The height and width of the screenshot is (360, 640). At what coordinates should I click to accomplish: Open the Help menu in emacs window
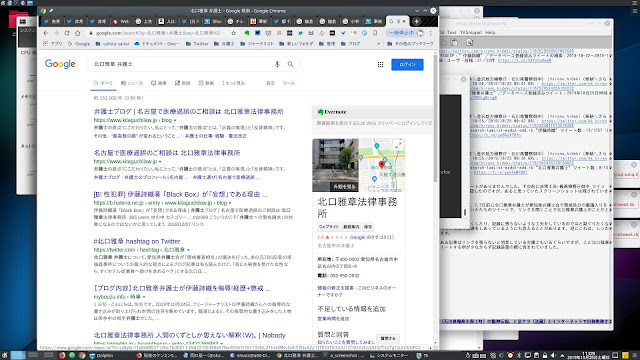490,32
